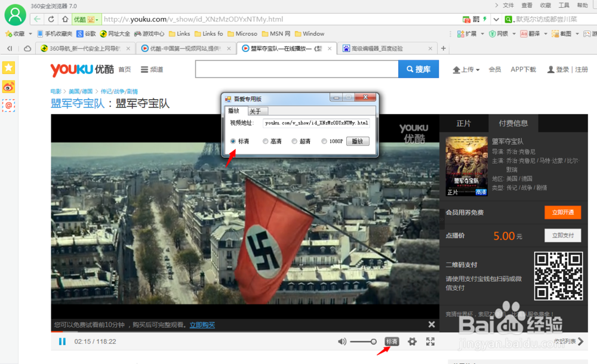The image size is (597, 364).
Task: Expand the 扩展 dropdown arrow
Action: tap(482, 34)
